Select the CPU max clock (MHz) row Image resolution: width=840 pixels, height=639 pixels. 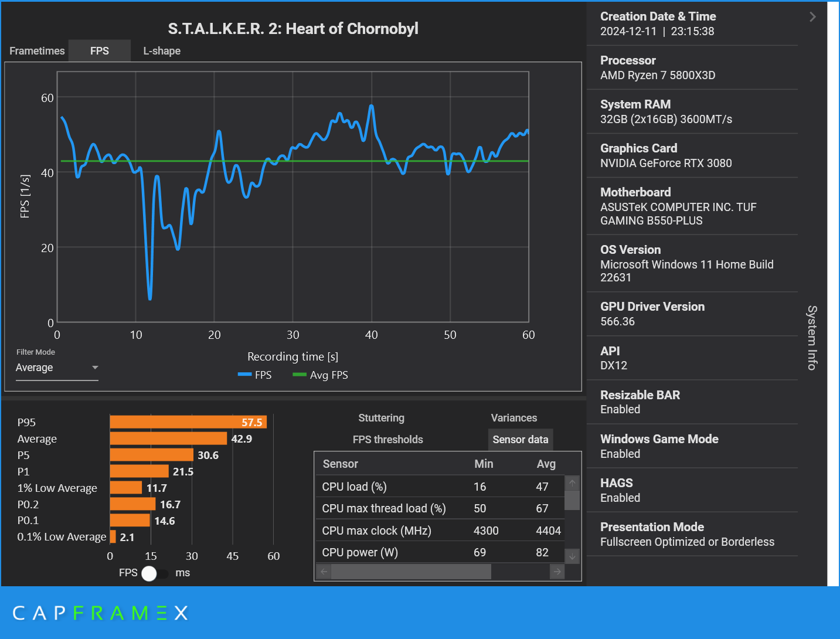pos(440,531)
